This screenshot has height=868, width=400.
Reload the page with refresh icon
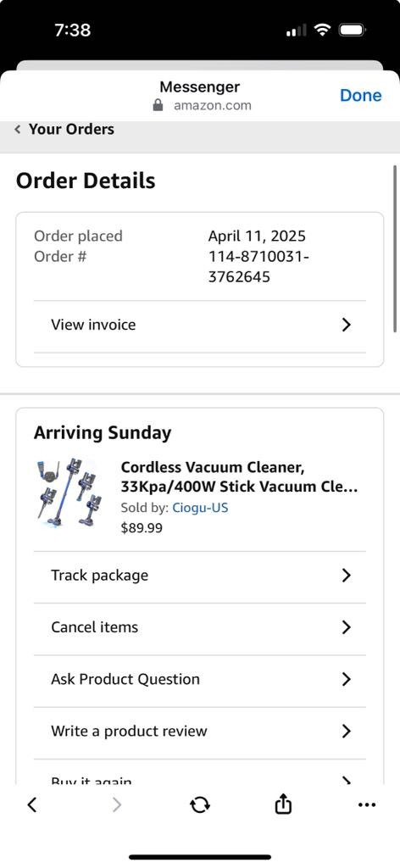point(200,805)
